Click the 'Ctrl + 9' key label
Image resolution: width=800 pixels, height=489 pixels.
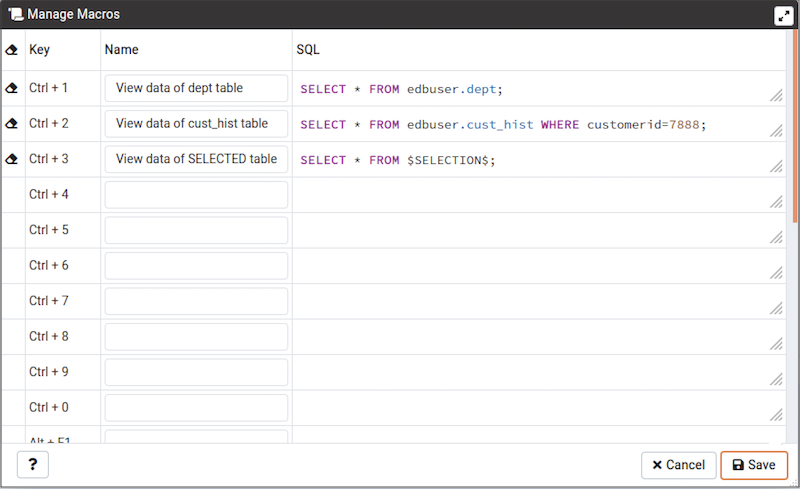point(48,372)
